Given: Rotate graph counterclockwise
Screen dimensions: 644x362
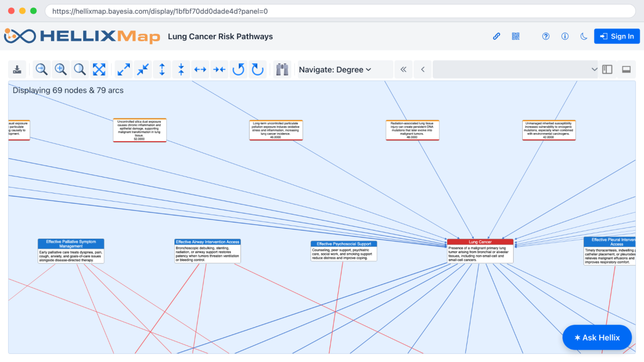Looking at the screenshot, I should point(239,69).
